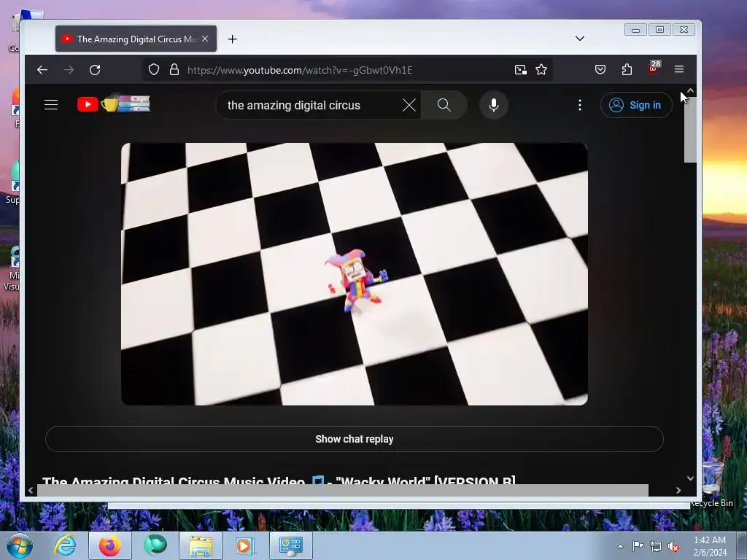Click the scroll down arrow
Viewport: 747px width, 560px height.
point(690,478)
